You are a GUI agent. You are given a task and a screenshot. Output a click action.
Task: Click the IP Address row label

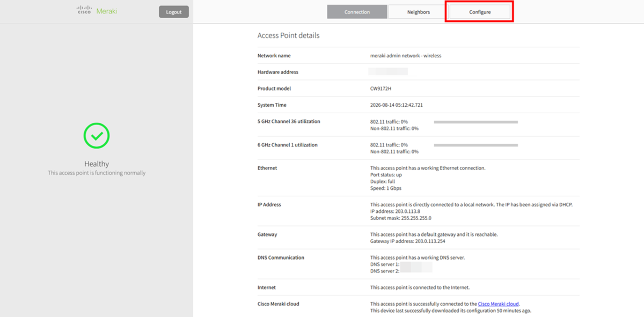(269, 204)
